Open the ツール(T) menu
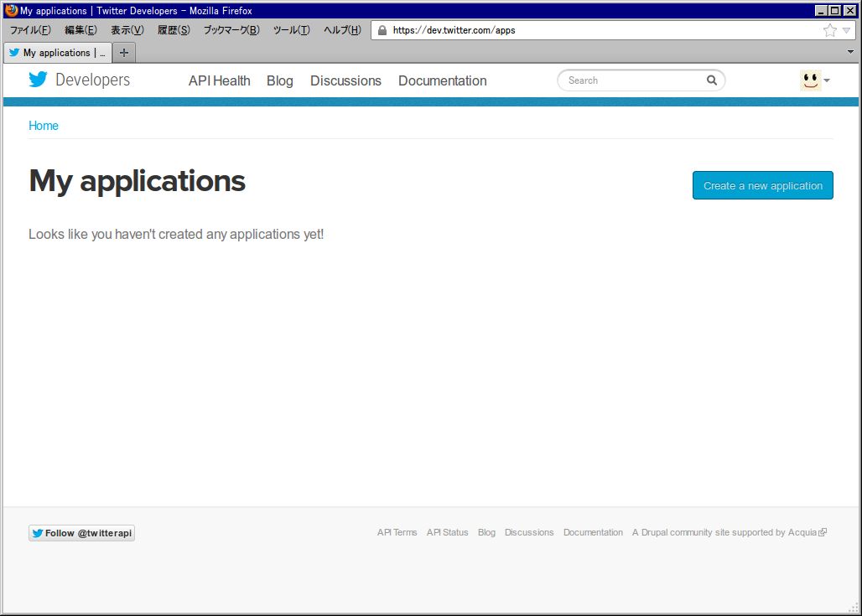 pyautogui.click(x=291, y=30)
